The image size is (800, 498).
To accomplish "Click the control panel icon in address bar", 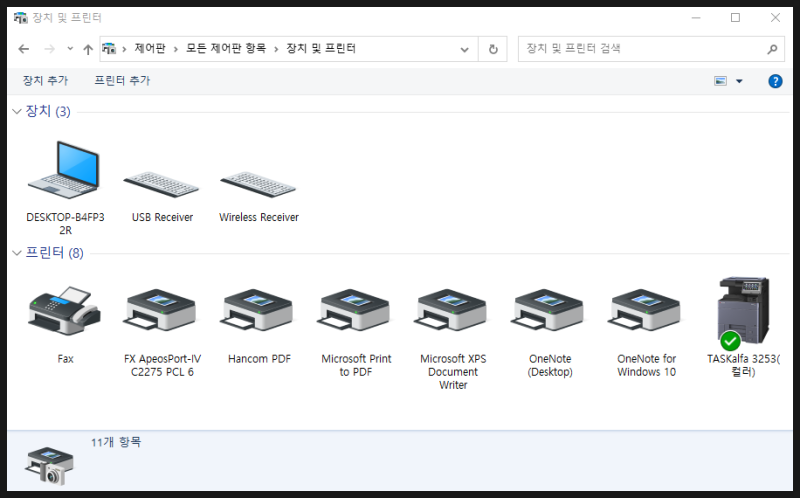I will click(109, 48).
